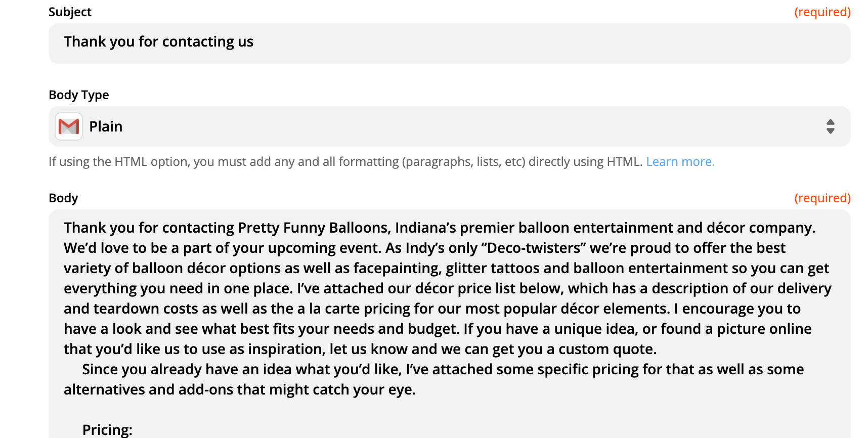Click the 'alternatives and add-ons' line
868x438 pixels.
pyautogui.click(x=240, y=389)
